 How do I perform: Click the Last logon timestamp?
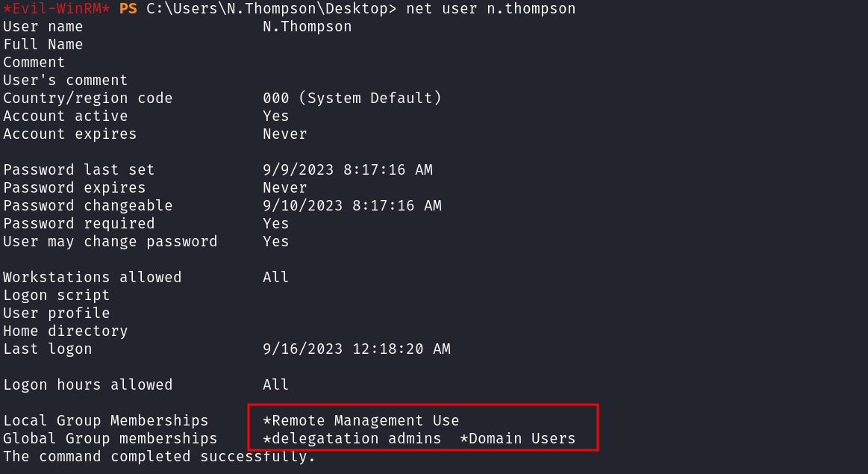point(356,349)
